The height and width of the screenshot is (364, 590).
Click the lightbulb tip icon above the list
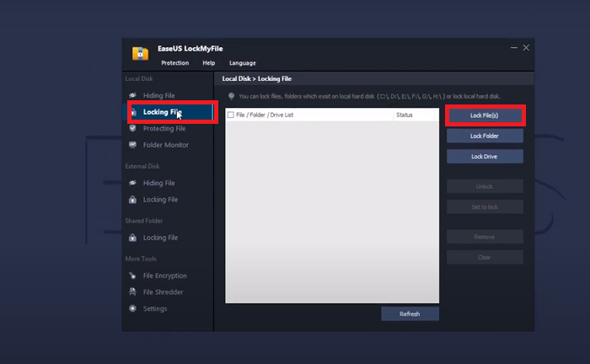[232, 96]
